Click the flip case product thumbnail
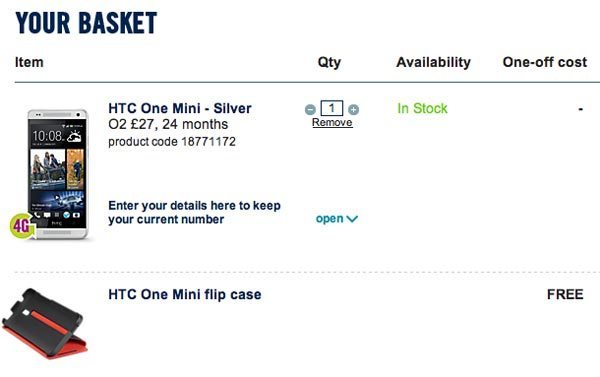Viewport: 600px width, 377px height. click(x=45, y=324)
